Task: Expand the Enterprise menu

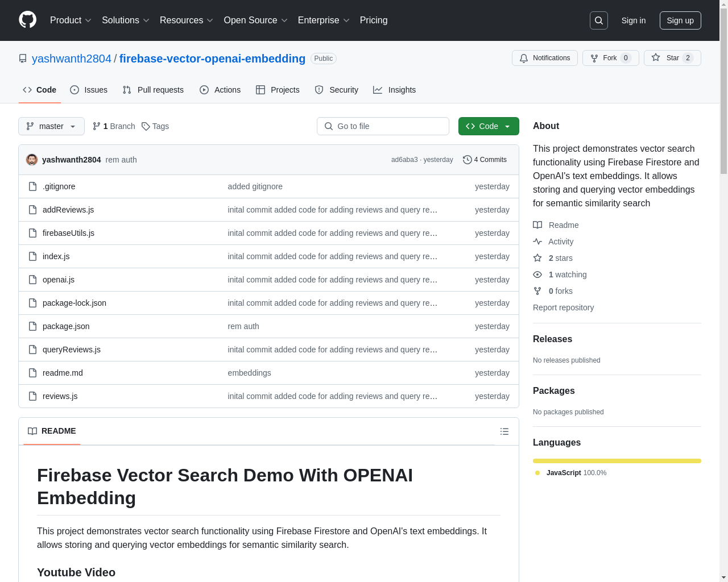Action: (x=324, y=20)
